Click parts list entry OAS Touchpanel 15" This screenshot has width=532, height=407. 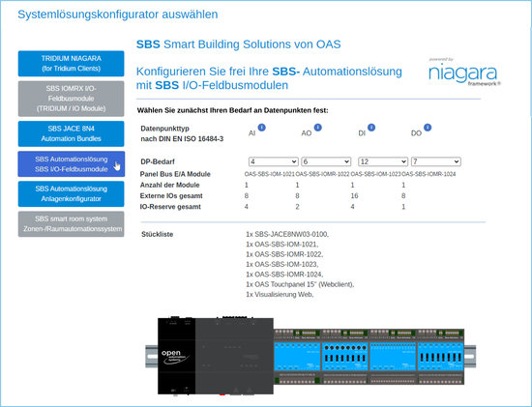[x=300, y=284]
